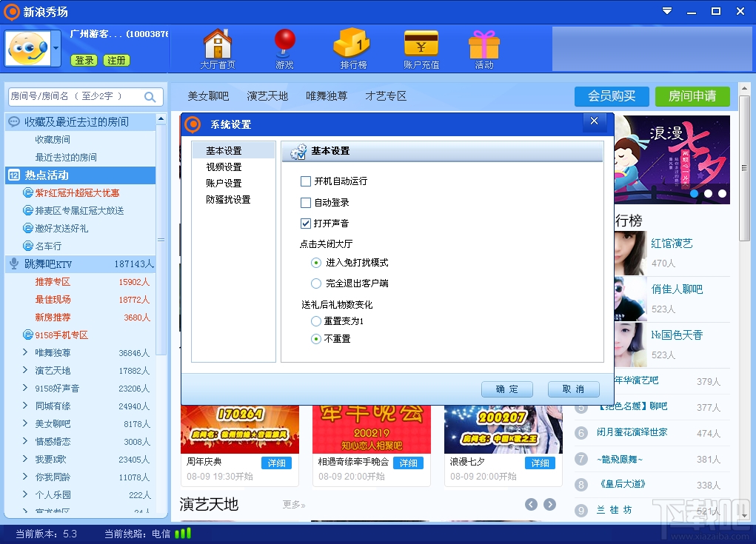Enable the 开机自动运行 checkbox
Image resolution: width=756 pixels, height=544 pixels.
click(307, 181)
